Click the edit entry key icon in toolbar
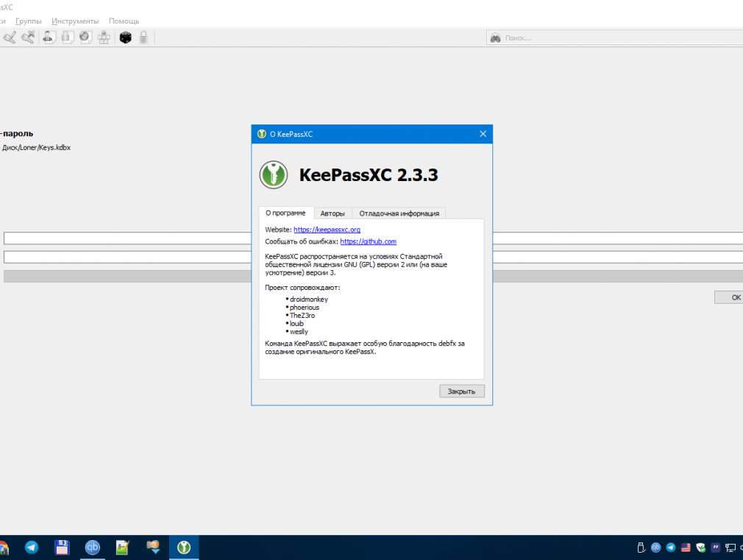The width and height of the screenshot is (743, 560). click(x=10, y=37)
